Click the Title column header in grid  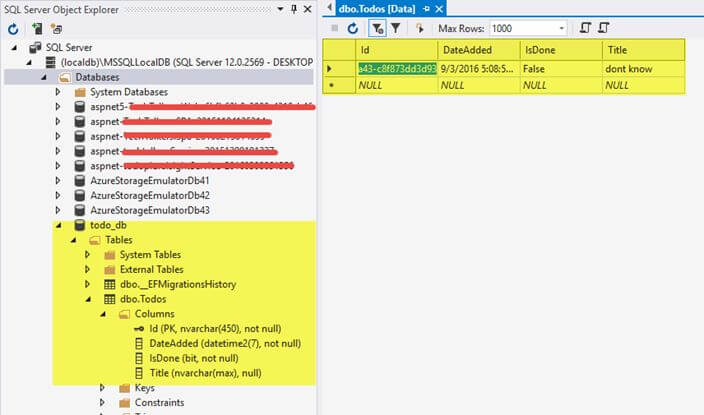643,50
